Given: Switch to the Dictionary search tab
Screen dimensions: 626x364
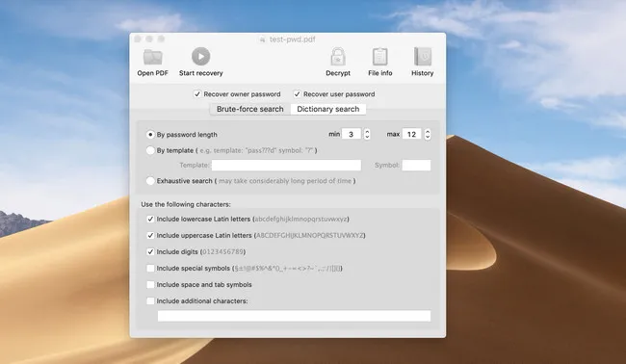Looking at the screenshot, I should [328, 109].
